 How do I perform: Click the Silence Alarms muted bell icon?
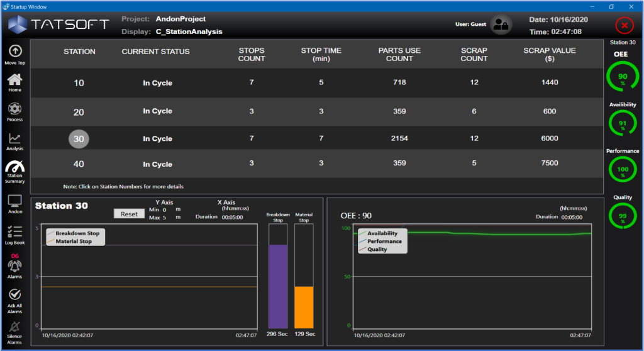pyautogui.click(x=15, y=326)
